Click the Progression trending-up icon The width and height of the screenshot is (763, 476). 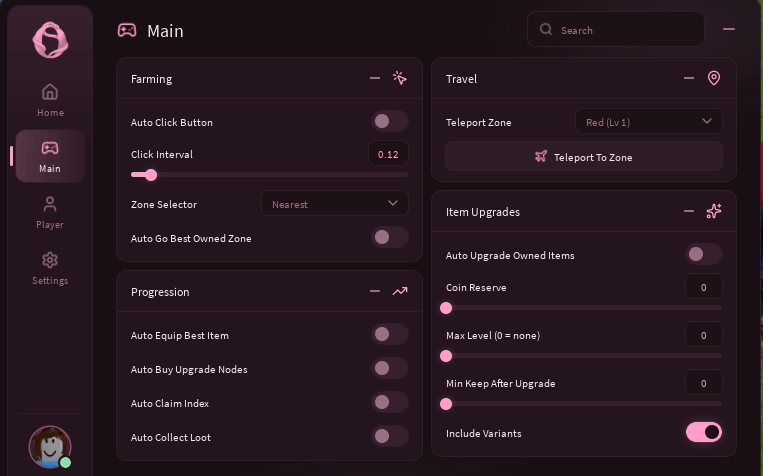tap(400, 291)
